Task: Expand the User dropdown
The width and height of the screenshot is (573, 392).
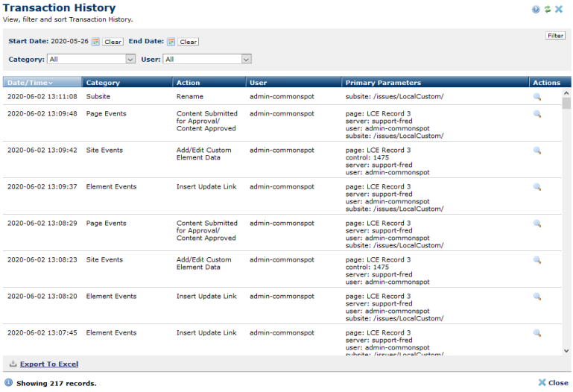Action: [x=246, y=60]
